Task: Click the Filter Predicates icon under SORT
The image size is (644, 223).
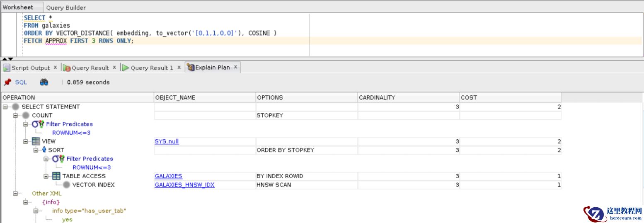Action: coord(58,159)
